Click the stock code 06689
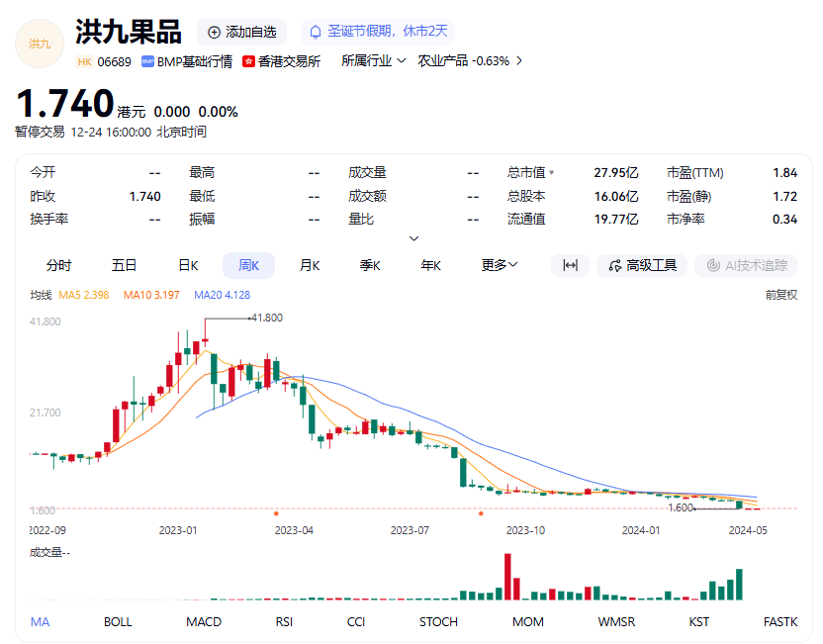Screen dimensions: 823x644 pyautogui.click(x=115, y=62)
